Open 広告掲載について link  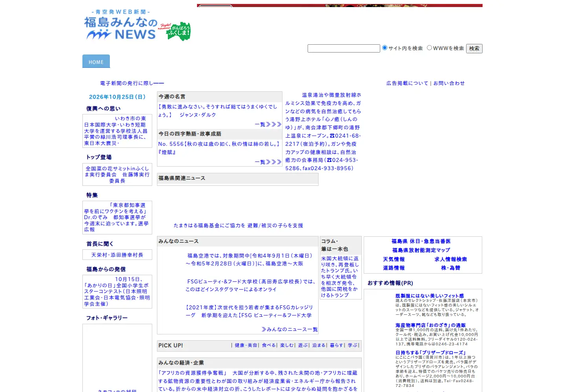tap(407, 83)
